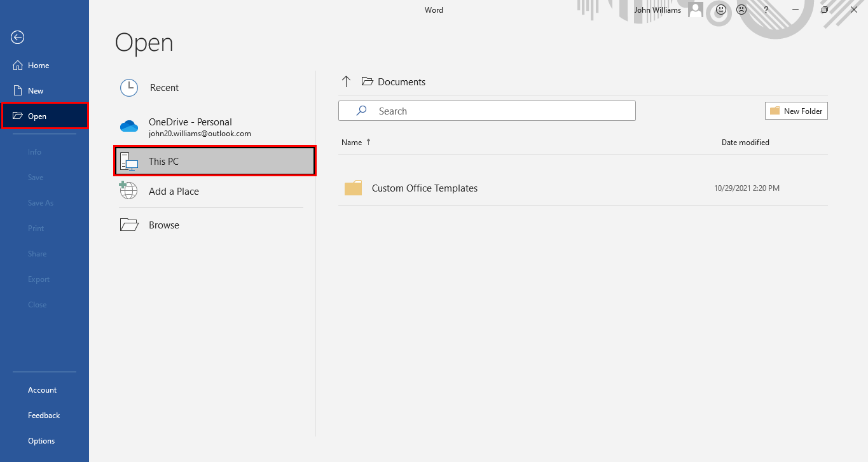Screen dimensions: 868x462
Task: Choose the This PC location
Action: [215, 162]
